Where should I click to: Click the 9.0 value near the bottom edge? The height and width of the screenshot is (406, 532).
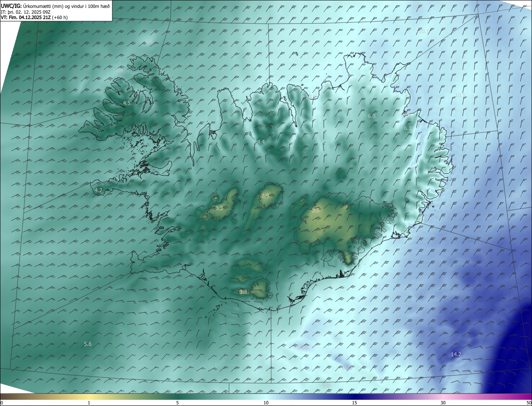pyautogui.click(x=326, y=386)
